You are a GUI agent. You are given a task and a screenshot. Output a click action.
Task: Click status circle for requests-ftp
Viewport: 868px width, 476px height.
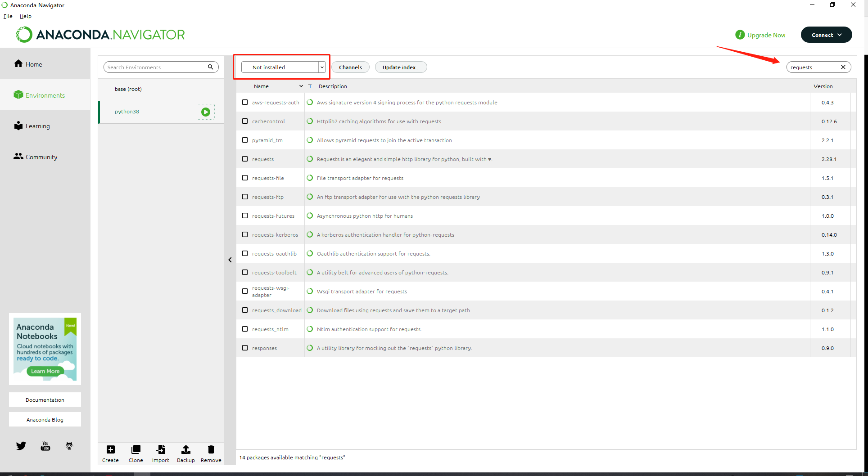coord(310,197)
